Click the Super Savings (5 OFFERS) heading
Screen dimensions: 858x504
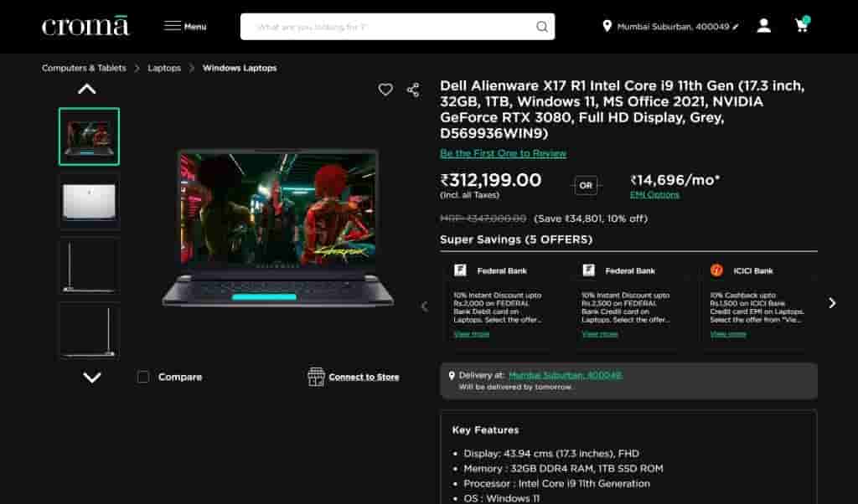[516, 239]
